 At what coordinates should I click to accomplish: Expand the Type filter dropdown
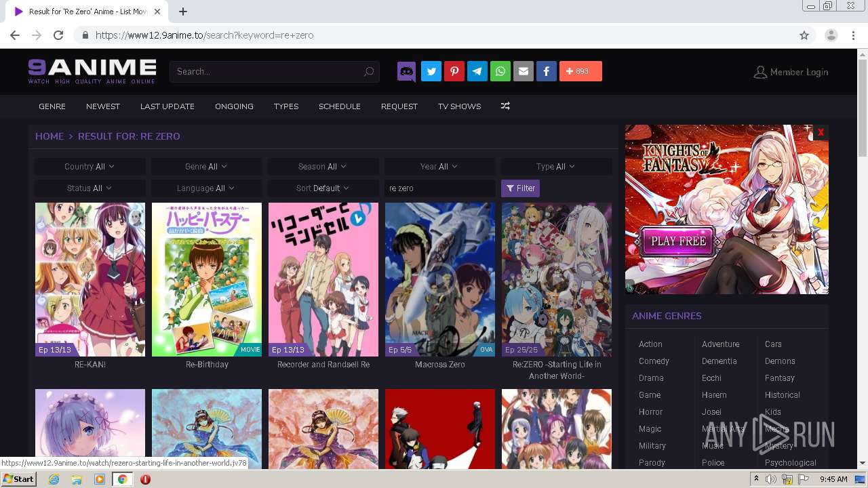[x=556, y=167]
